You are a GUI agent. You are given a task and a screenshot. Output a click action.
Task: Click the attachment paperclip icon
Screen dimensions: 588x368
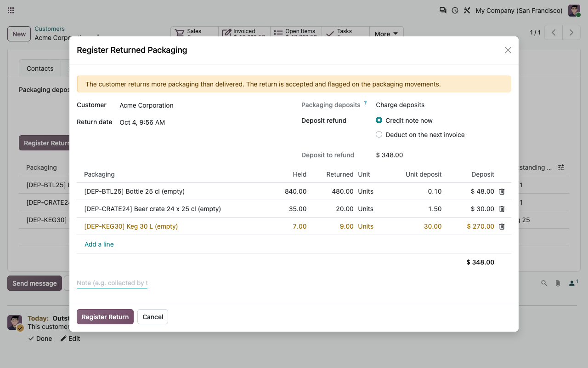tap(558, 283)
